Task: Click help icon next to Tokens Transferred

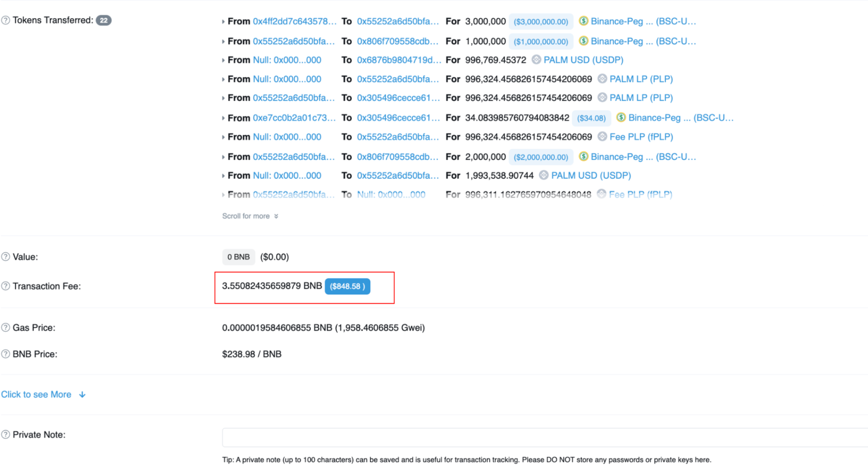Action: [x=5, y=20]
